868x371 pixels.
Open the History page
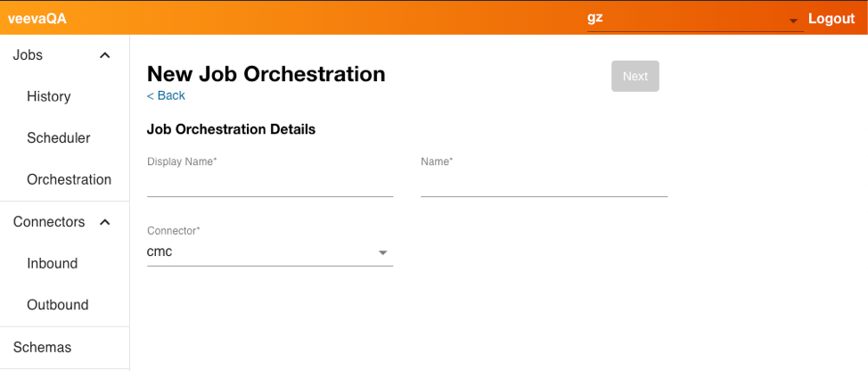[x=49, y=96]
